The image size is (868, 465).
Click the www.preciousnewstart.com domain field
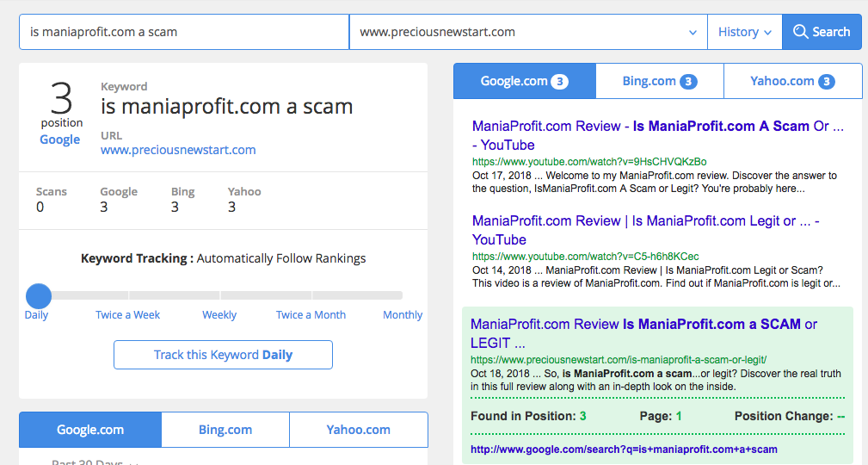tap(528, 32)
